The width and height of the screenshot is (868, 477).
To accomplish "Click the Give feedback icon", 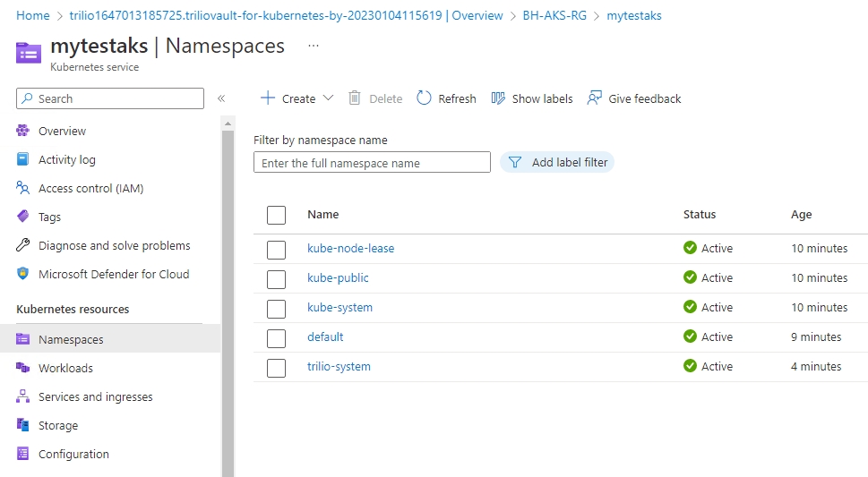I will coord(595,98).
